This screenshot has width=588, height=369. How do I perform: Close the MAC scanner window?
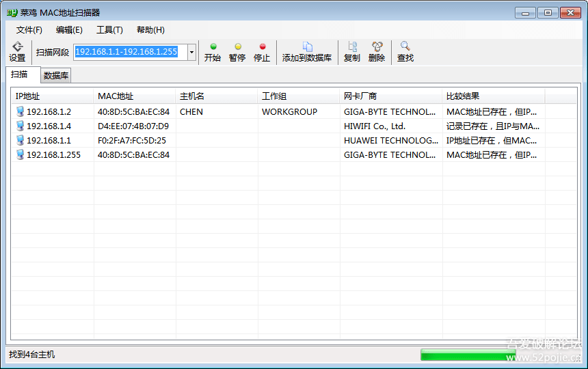click(x=570, y=13)
